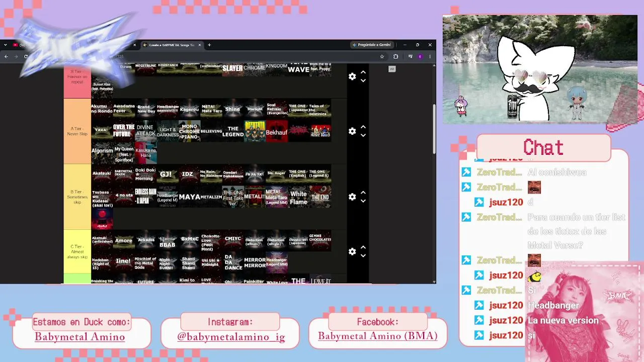Open the tab search dropdown arrow

(5, 45)
